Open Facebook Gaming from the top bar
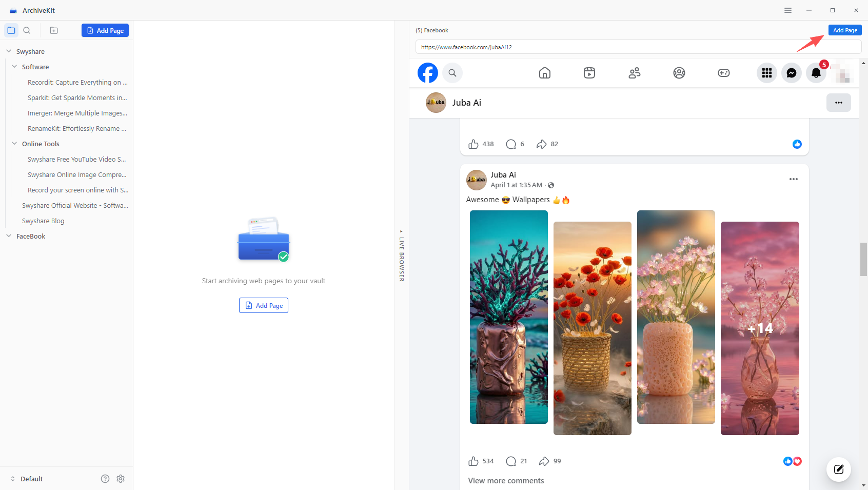Screen dimensions: 868x490 pos(723,73)
